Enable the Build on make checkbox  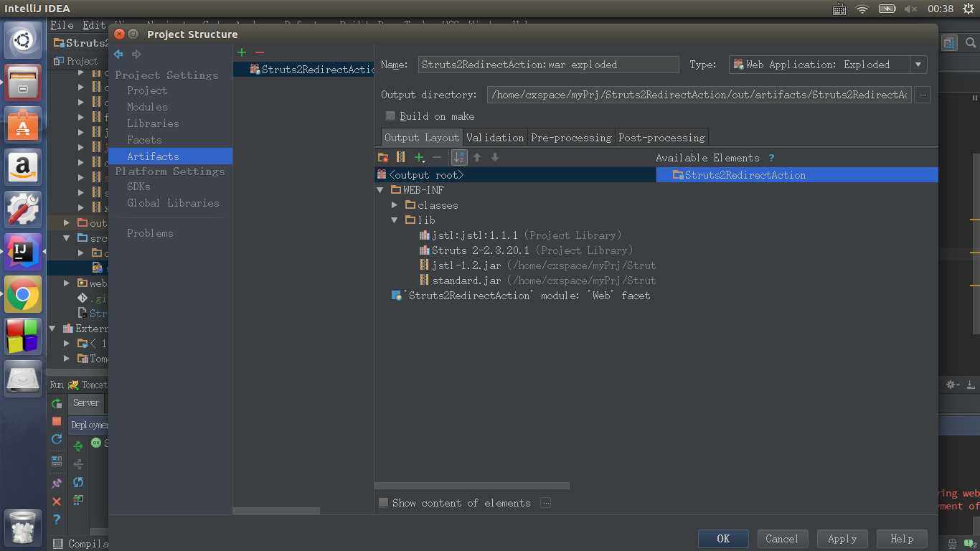(x=390, y=116)
